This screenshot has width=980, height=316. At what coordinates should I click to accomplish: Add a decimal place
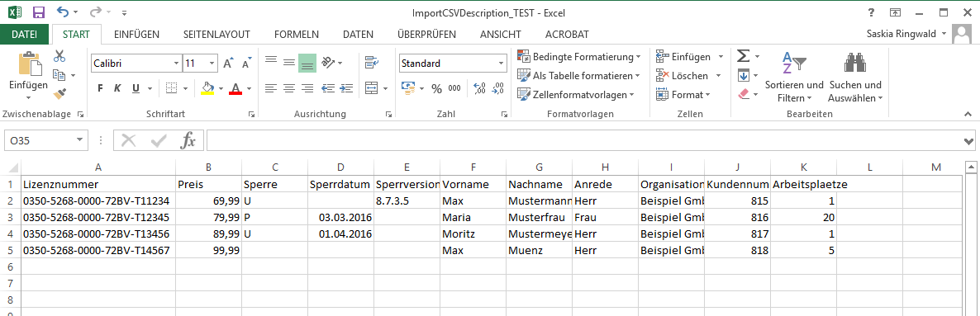click(x=480, y=88)
